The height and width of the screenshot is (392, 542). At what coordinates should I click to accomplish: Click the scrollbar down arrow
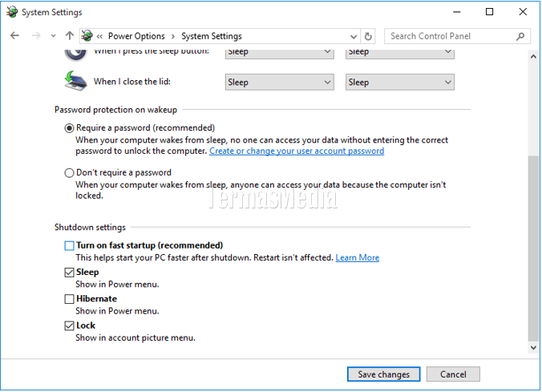533,347
